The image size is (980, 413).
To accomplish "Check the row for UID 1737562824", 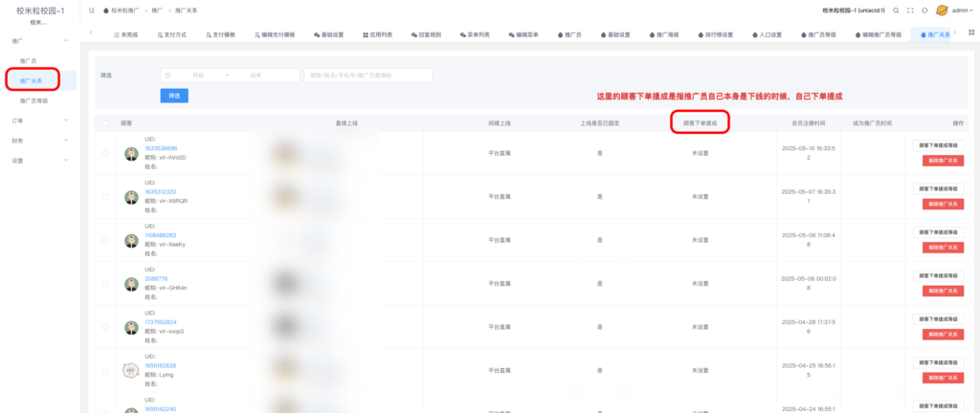I will pyautogui.click(x=105, y=326).
